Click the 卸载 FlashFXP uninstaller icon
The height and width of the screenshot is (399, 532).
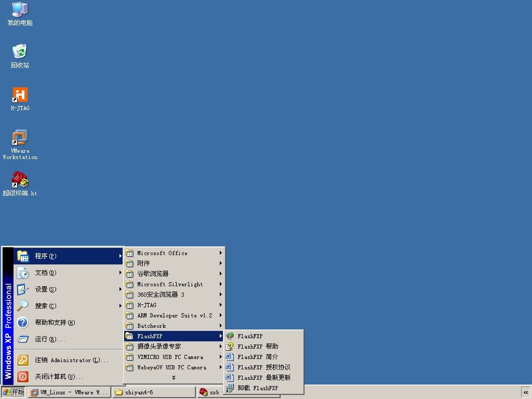pyautogui.click(x=230, y=388)
